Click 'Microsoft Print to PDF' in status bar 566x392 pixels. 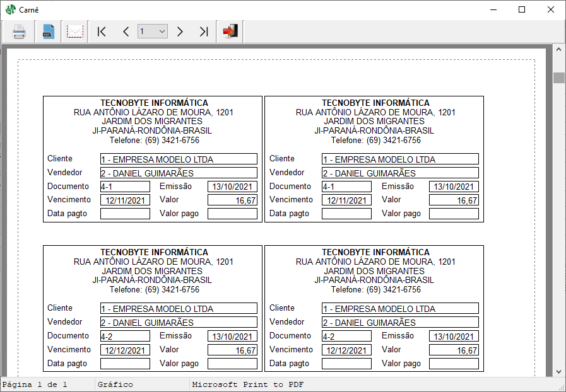247,384
